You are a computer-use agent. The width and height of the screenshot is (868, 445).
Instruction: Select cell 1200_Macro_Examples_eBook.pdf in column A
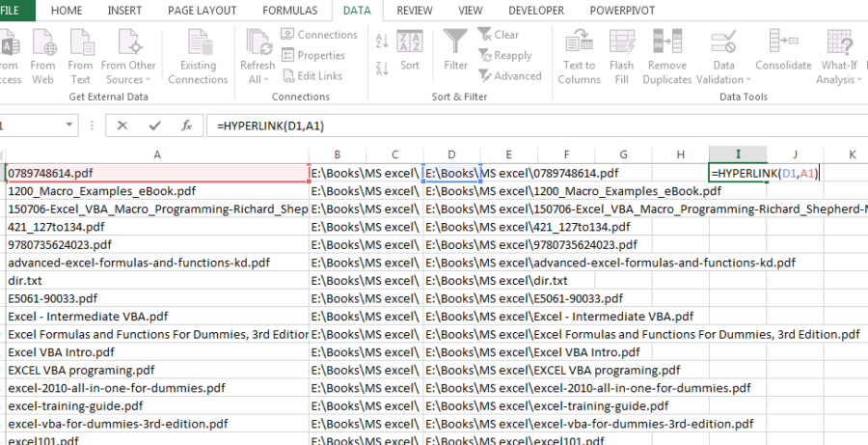point(157,191)
